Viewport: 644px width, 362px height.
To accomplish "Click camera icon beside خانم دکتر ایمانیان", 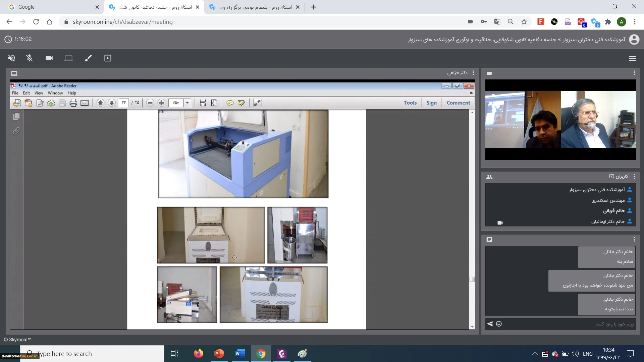I will pyautogui.click(x=500, y=223).
